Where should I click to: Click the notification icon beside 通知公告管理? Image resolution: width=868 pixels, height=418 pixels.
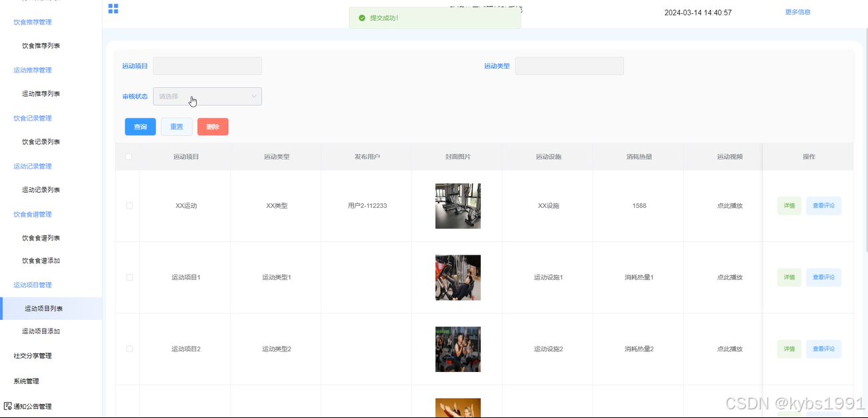tap(7, 406)
